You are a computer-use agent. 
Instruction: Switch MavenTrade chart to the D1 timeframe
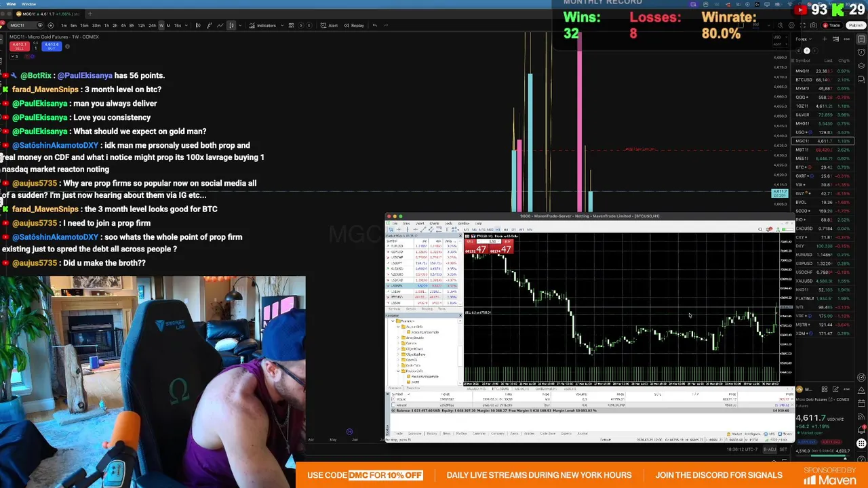(513, 230)
